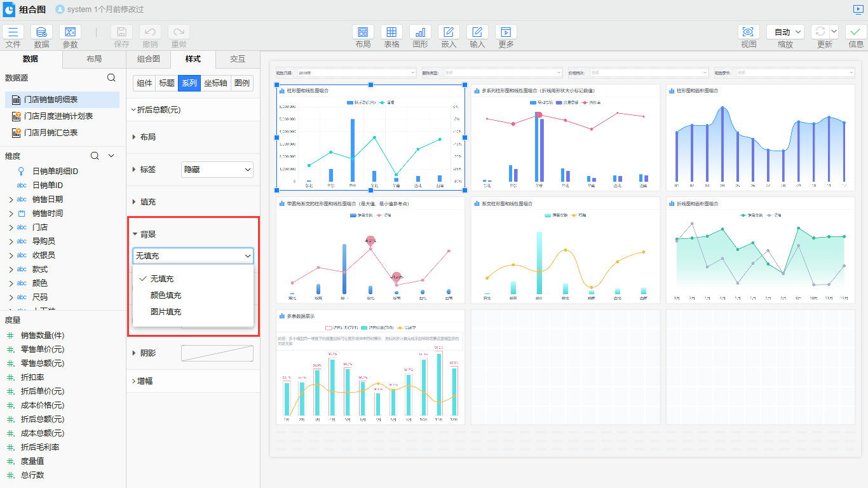Select 颜色填充 in background list

[x=166, y=295]
